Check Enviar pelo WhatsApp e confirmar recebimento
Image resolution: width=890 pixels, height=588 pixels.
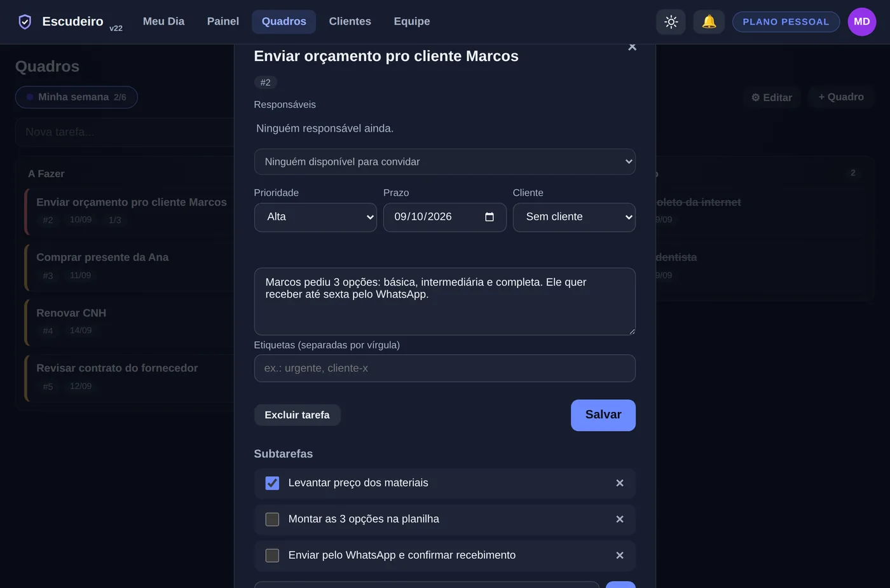[x=272, y=556]
